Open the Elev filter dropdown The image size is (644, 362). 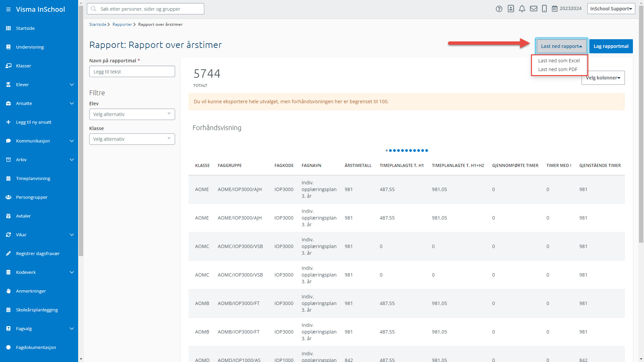132,114
